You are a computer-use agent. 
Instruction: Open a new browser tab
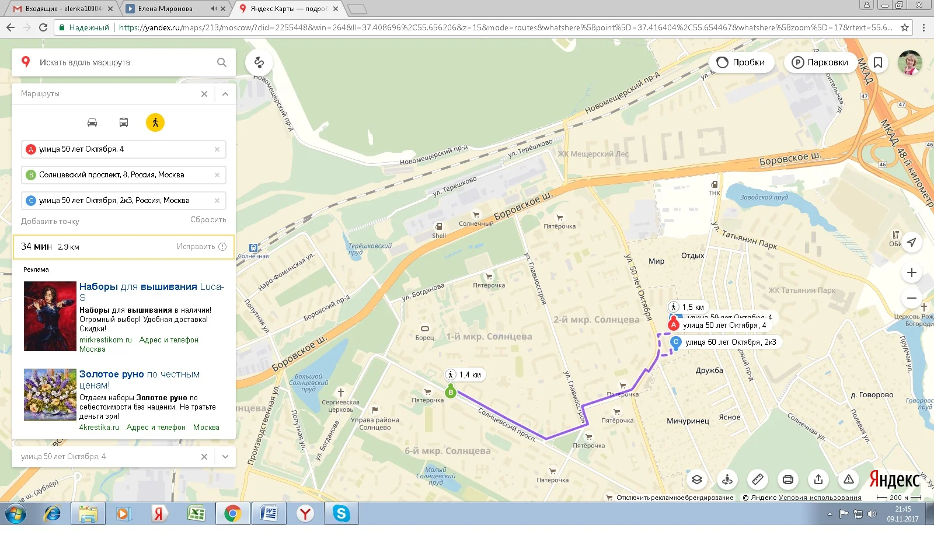pyautogui.click(x=357, y=9)
